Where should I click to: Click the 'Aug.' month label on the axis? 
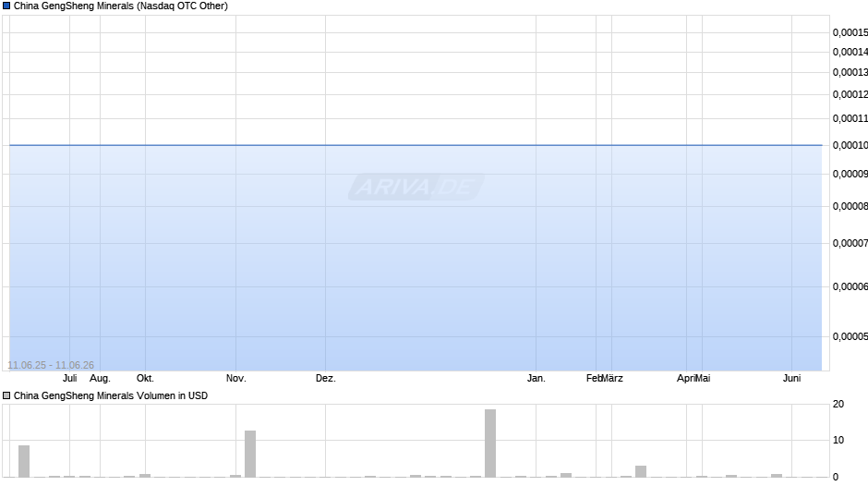101,378
